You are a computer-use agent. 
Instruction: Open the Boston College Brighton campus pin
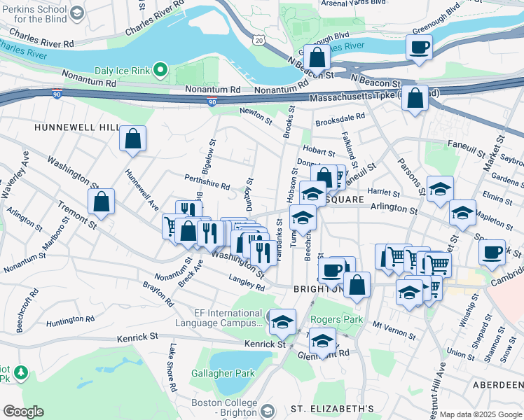click(x=268, y=411)
